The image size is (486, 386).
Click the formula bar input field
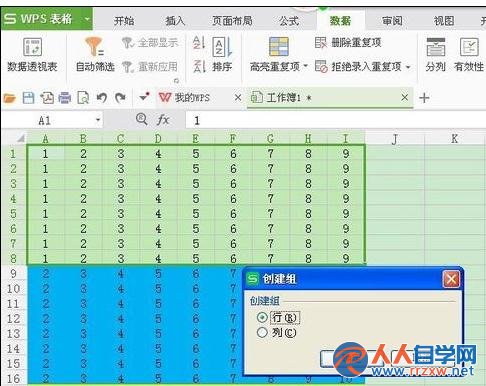(335, 120)
